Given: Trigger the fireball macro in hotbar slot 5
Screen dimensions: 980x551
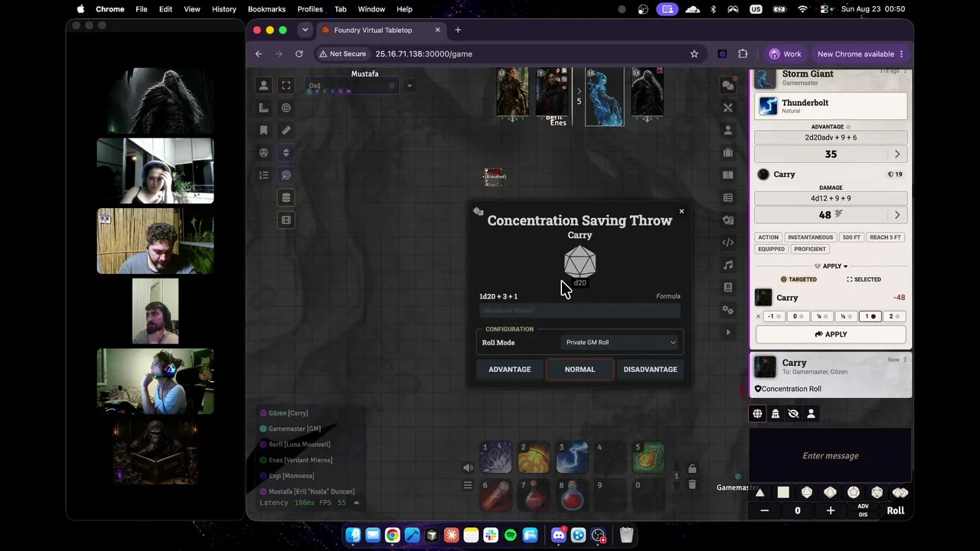Looking at the screenshot, I should pyautogui.click(x=648, y=458).
